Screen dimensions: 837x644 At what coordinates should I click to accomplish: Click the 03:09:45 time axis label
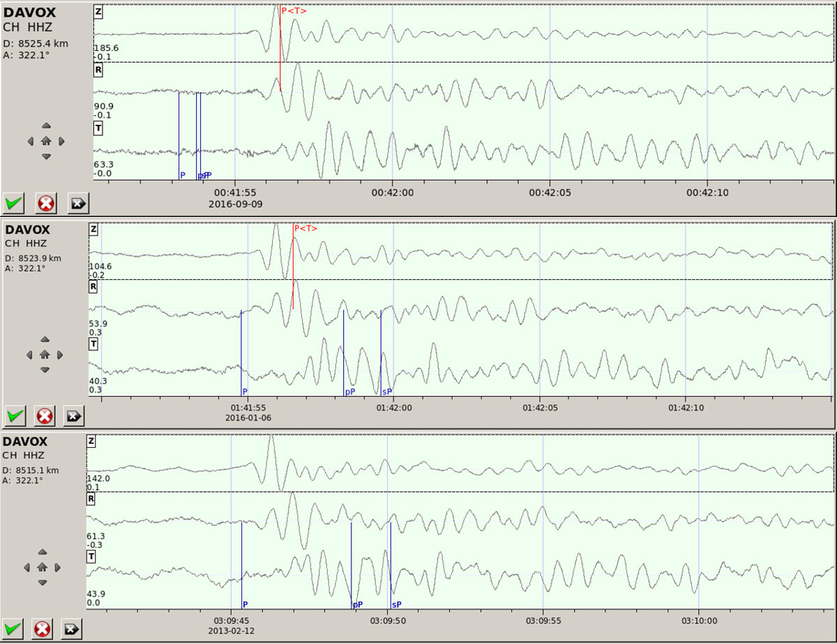click(232, 620)
